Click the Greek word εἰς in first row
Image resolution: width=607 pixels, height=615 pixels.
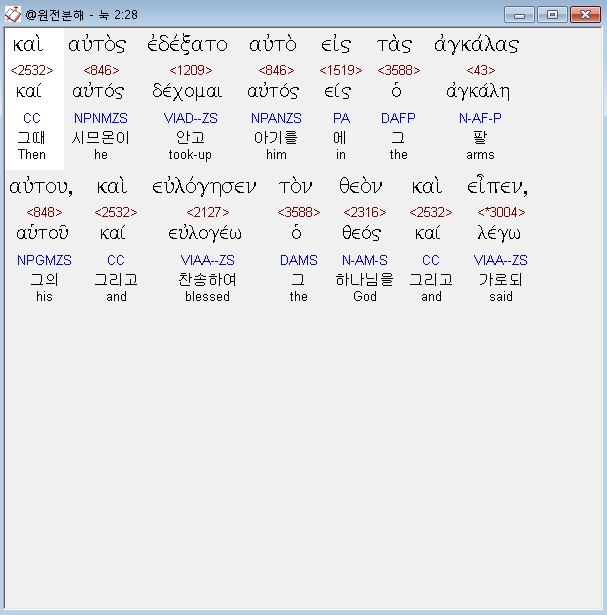[x=336, y=44]
